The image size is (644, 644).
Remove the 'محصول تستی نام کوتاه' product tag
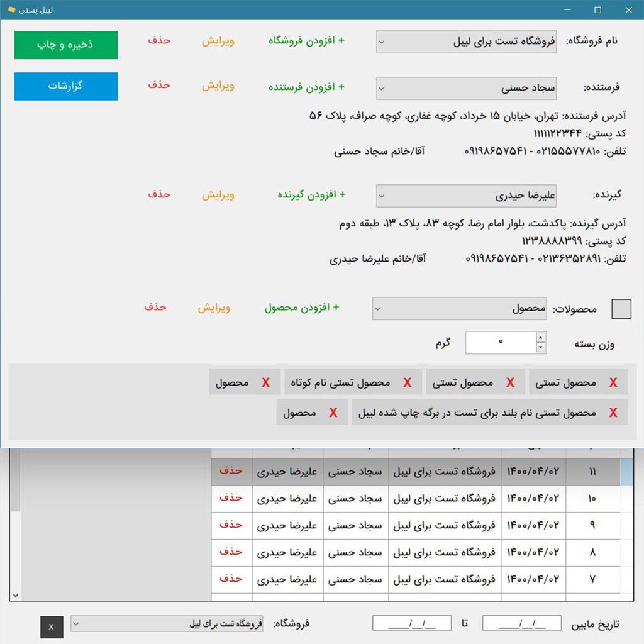click(x=408, y=382)
